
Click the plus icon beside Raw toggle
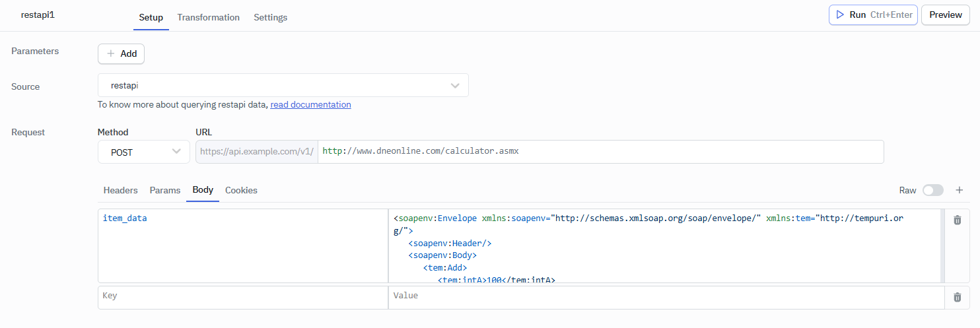[x=960, y=190]
